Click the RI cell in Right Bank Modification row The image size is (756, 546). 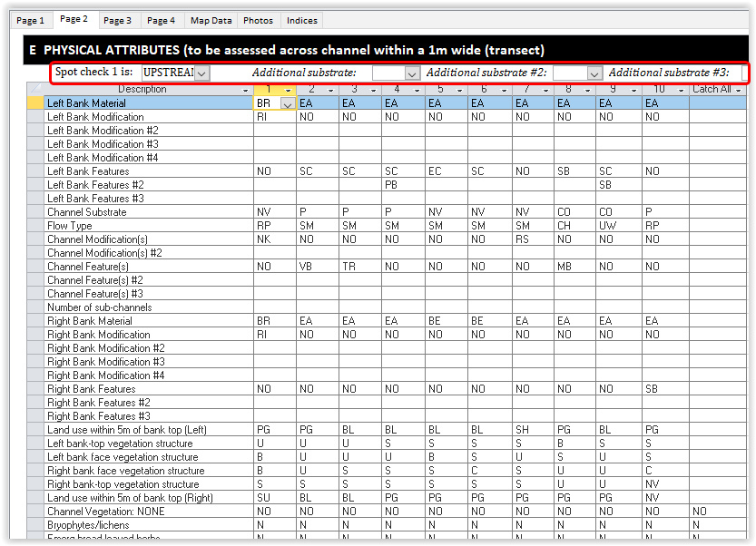275,335
